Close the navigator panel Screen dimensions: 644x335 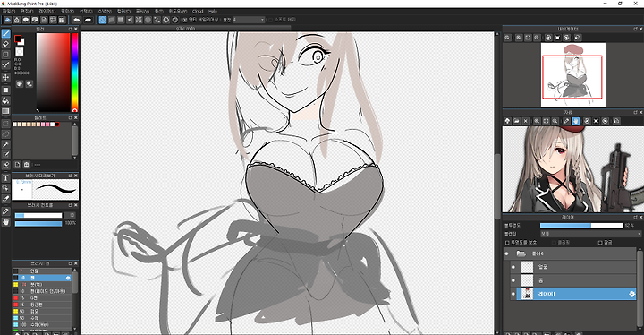pos(640,29)
